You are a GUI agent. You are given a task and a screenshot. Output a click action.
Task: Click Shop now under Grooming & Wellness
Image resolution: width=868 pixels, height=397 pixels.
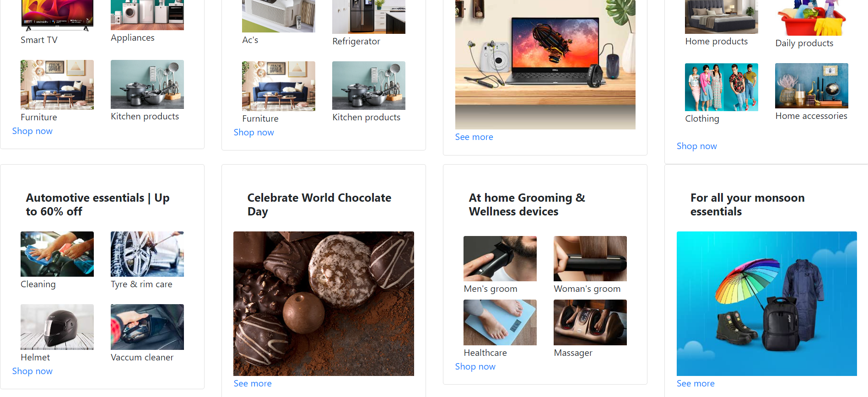(x=475, y=366)
